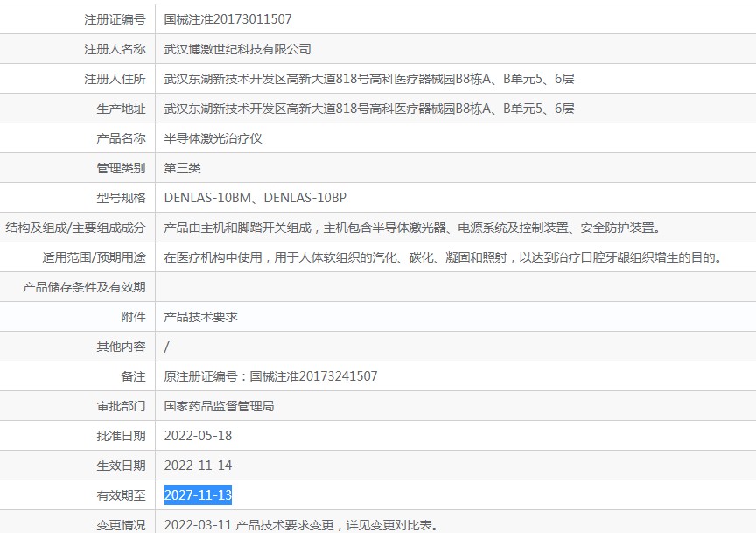Click the label 注册证编号
Screen dimensions: 756x533
click(x=115, y=19)
